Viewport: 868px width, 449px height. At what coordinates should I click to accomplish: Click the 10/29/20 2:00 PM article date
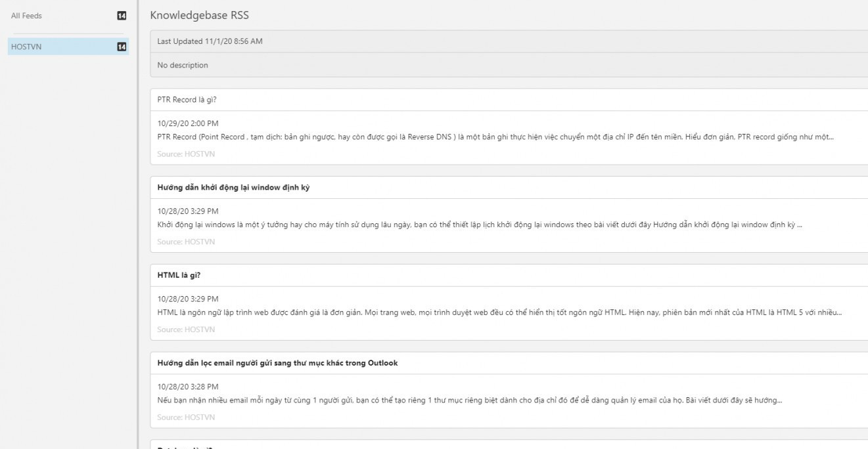[x=188, y=123]
